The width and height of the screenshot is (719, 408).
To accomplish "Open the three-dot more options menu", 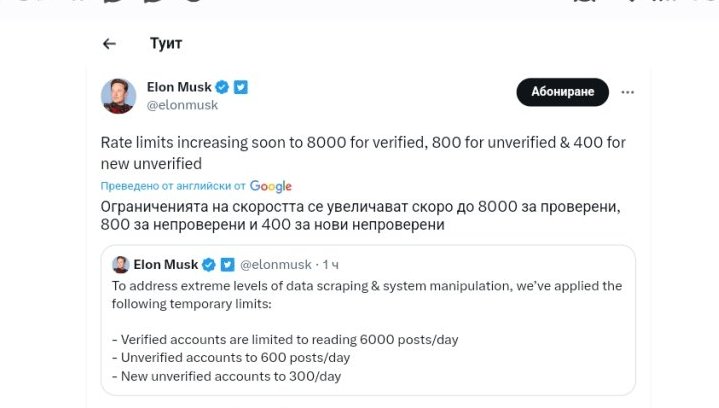I will tap(628, 92).
